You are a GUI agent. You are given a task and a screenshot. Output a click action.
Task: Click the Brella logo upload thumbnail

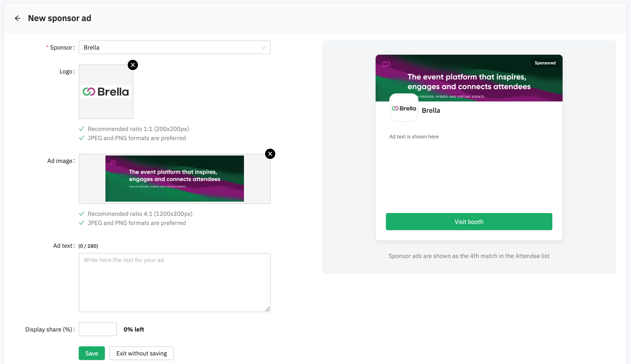[106, 92]
